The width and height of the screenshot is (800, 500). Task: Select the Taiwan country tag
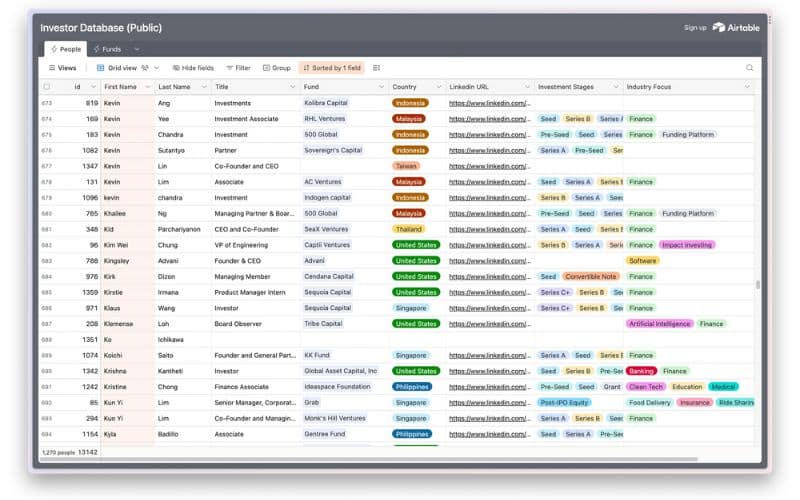tap(406, 166)
